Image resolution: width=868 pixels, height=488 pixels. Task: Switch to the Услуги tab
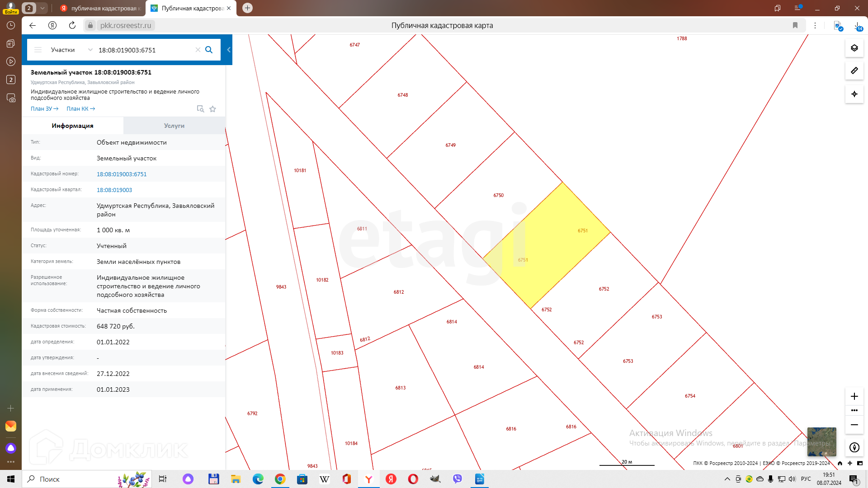[x=174, y=126]
